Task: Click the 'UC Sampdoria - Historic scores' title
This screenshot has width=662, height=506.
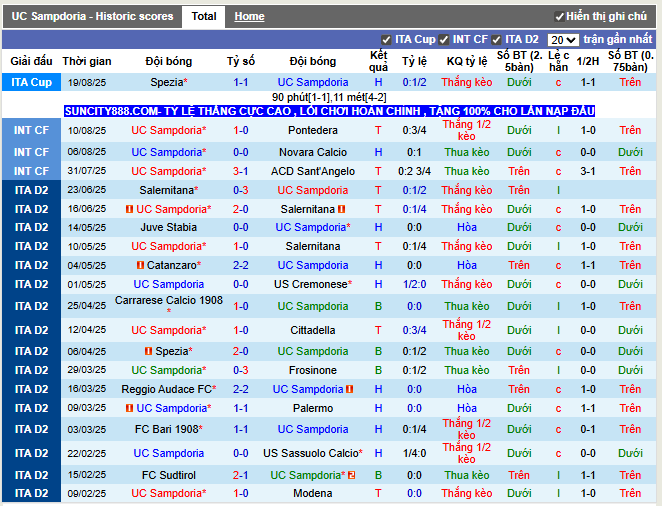Action: [92, 16]
